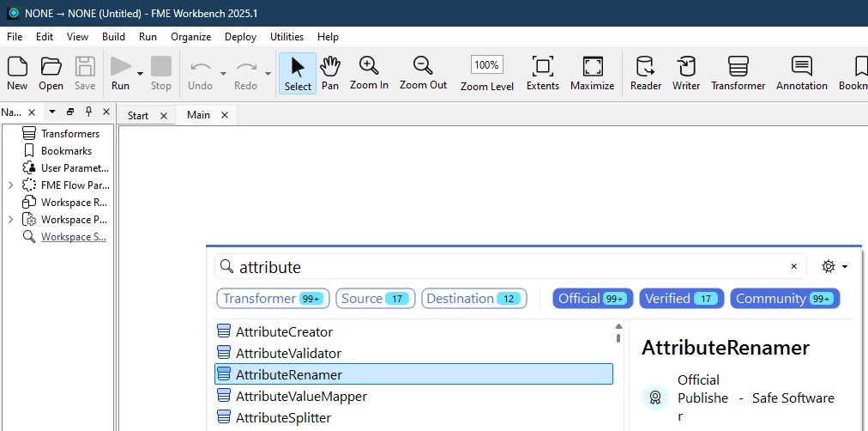Open the Run button dropdown arrow

(141, 73)
